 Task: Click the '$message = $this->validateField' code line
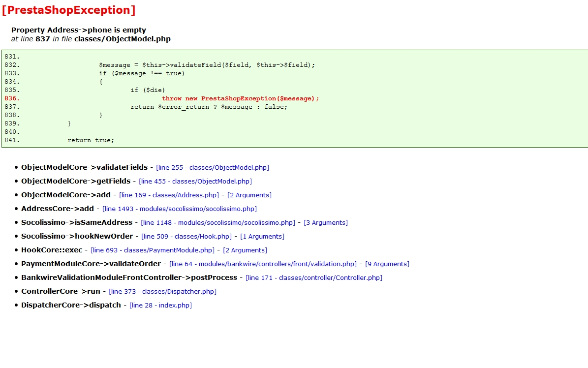[x=207, y=65]
